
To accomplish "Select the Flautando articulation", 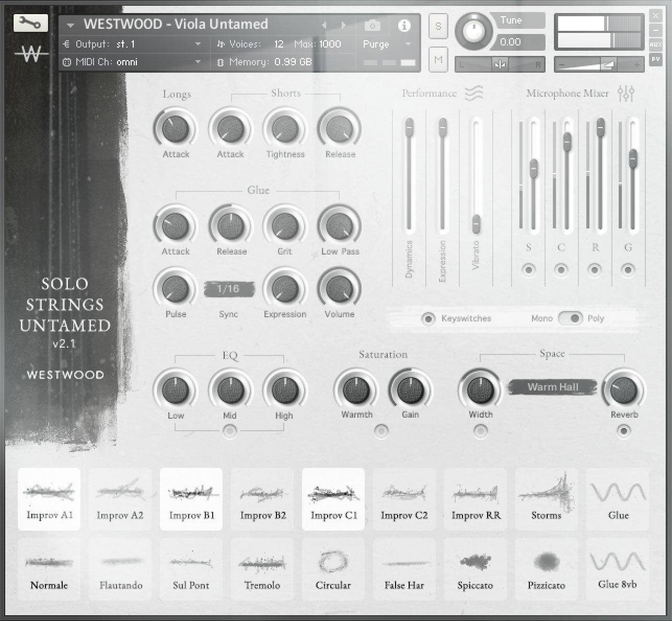I will pos(120,569).
